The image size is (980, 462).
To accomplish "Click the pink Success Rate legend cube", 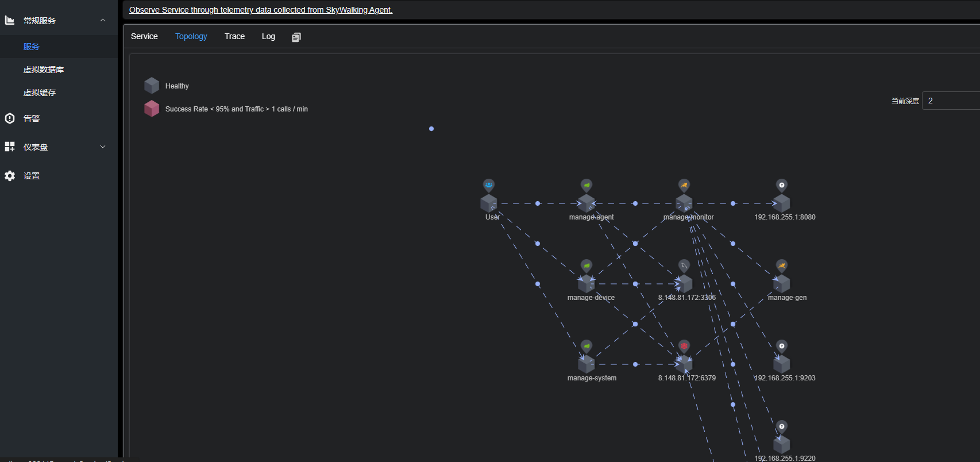I will [x=152, y=109].
